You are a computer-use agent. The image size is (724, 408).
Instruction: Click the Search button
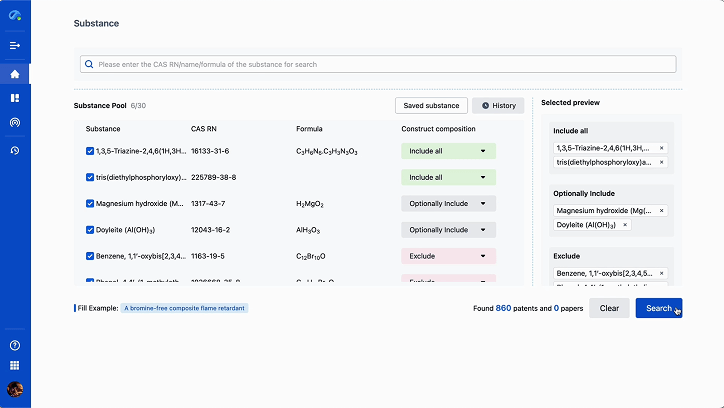(x=658, y=308)
